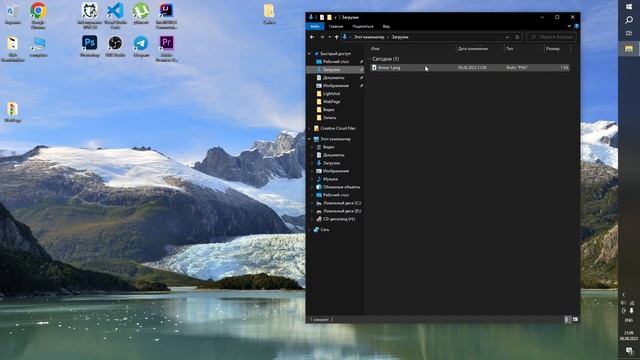
Task: Click the Сегодня (1) group header
Action: (386, 59)
